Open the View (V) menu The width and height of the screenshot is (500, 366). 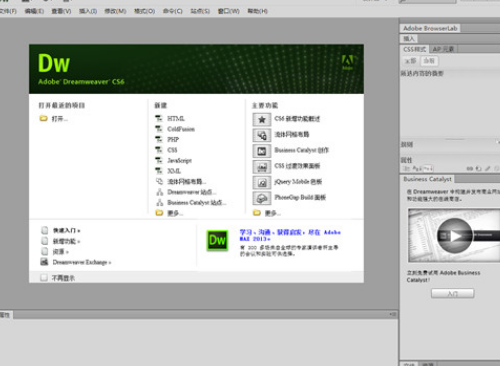point(61,11)
